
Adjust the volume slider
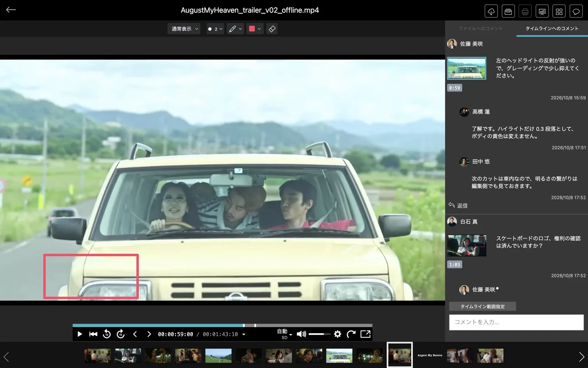pos(319,334)
